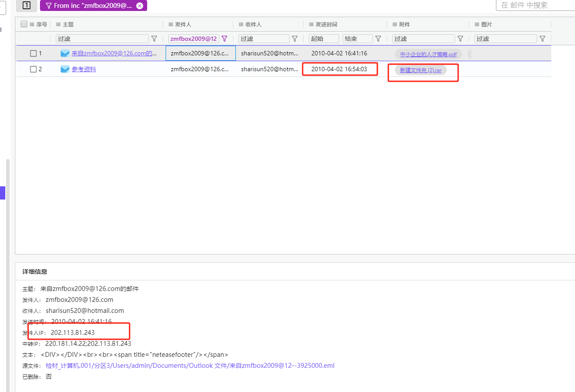Click the funnel icon of 收件人 filter
Image resolution: width=575 pixels, height=392 pixels.
[x=295, y=39]
